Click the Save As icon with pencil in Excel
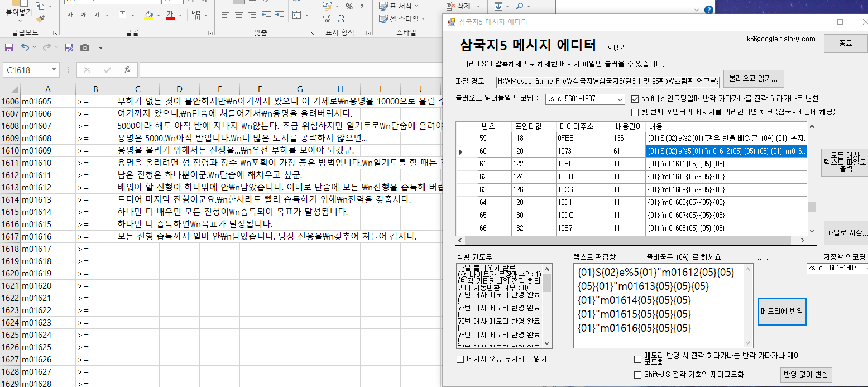Screen dimensions: 868x387 point(69,47)
